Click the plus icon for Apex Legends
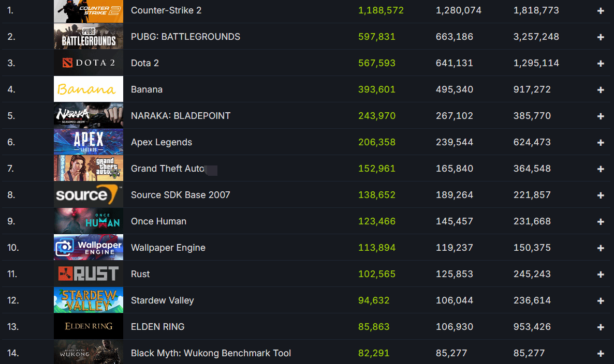614x364 pixels. point(601,143)
